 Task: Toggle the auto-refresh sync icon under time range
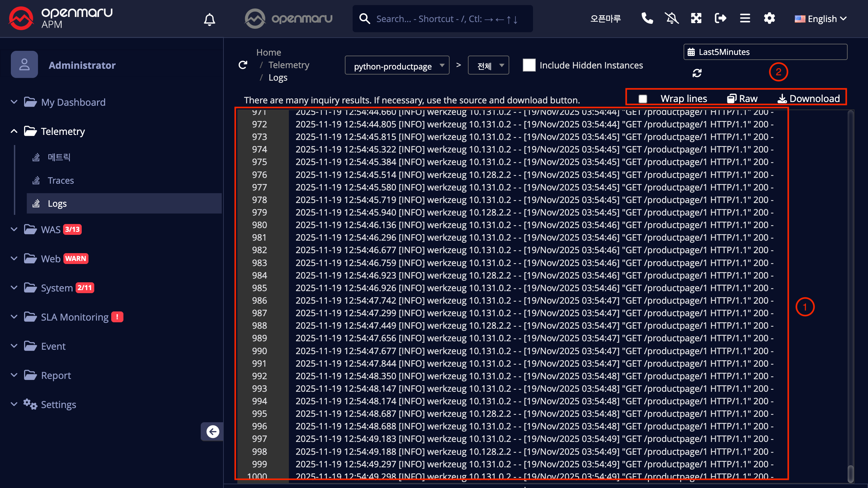pos(697,73)
